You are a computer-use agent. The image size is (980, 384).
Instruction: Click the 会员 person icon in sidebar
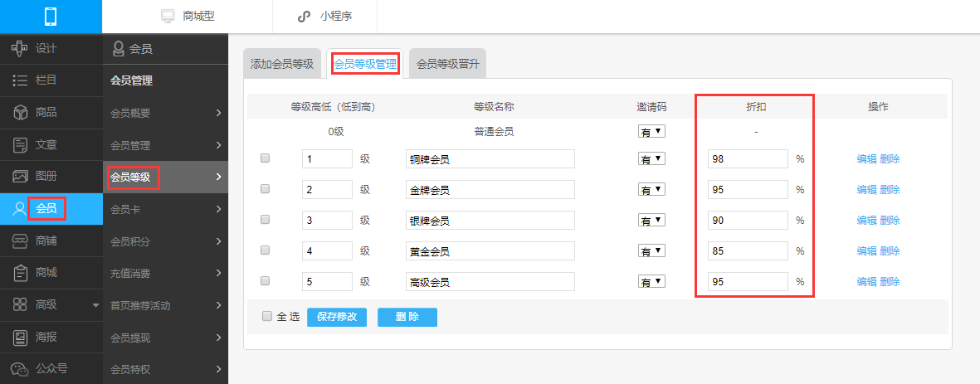[20, 209]
